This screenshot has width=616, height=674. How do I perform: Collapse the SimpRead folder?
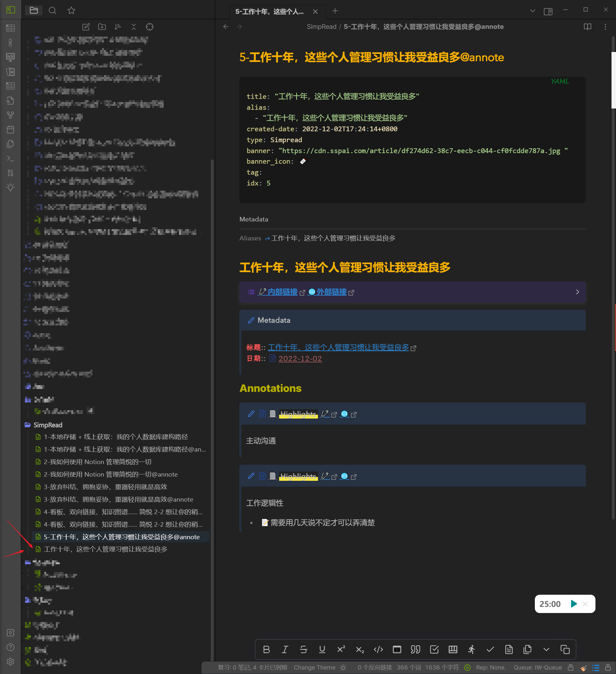(48, 425)
